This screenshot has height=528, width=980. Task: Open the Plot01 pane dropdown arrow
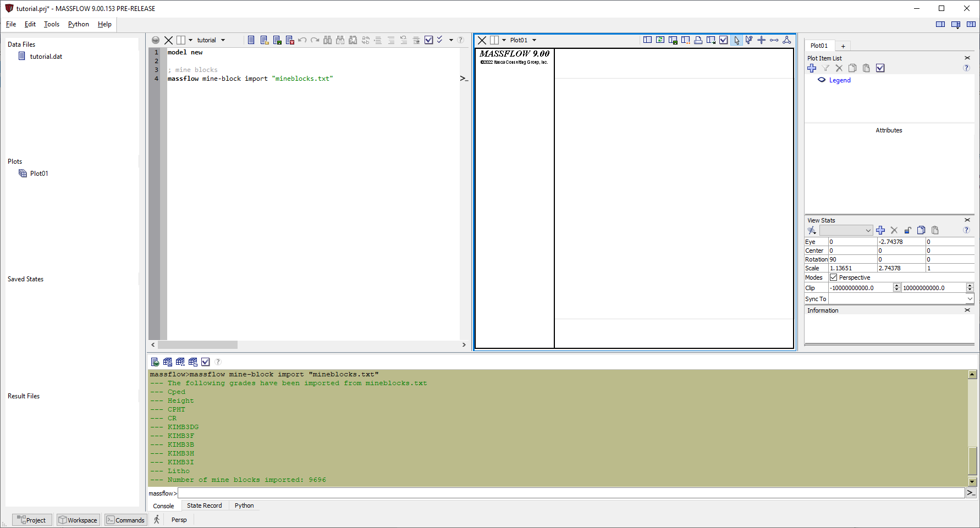[x=534, y=40]
